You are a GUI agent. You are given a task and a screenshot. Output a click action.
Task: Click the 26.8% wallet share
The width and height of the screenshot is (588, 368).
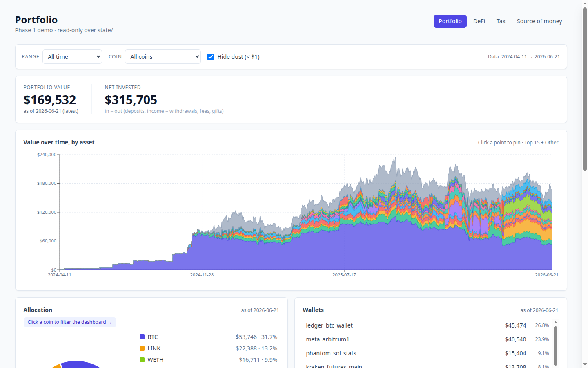[542, 325]
